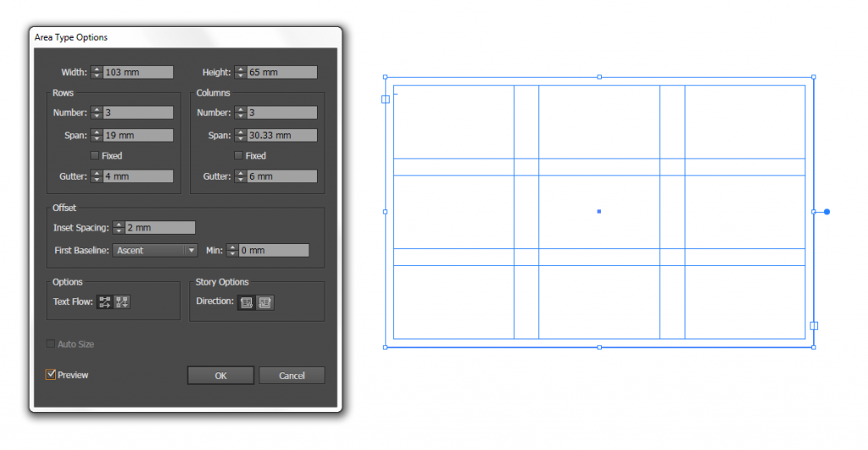Select the By Columns text flow icon
Screen dimensions: 868x450
121,302
